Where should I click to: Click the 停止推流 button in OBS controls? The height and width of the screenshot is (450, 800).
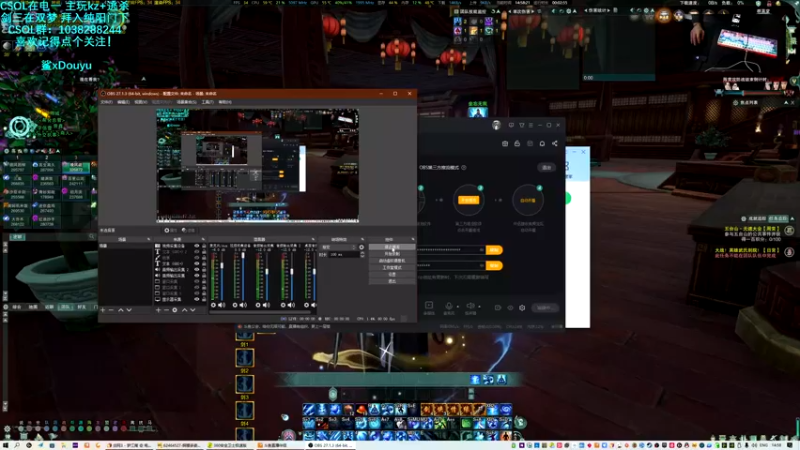tap(392, 247)
